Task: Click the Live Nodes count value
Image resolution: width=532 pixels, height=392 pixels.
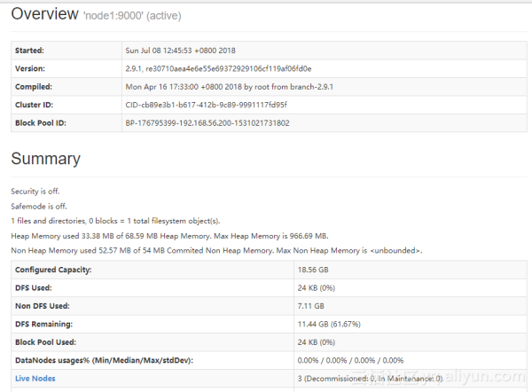Action: pos(370,379)
